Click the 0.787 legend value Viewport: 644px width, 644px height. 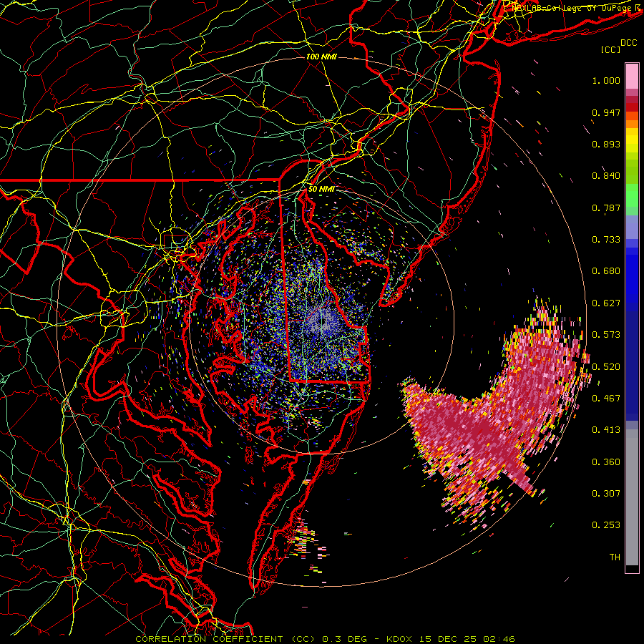606,208
